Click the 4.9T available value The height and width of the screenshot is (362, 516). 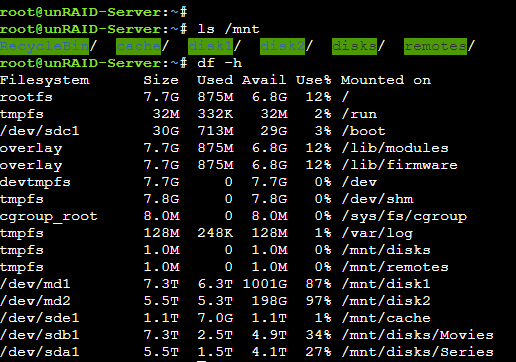pos(269,335)
